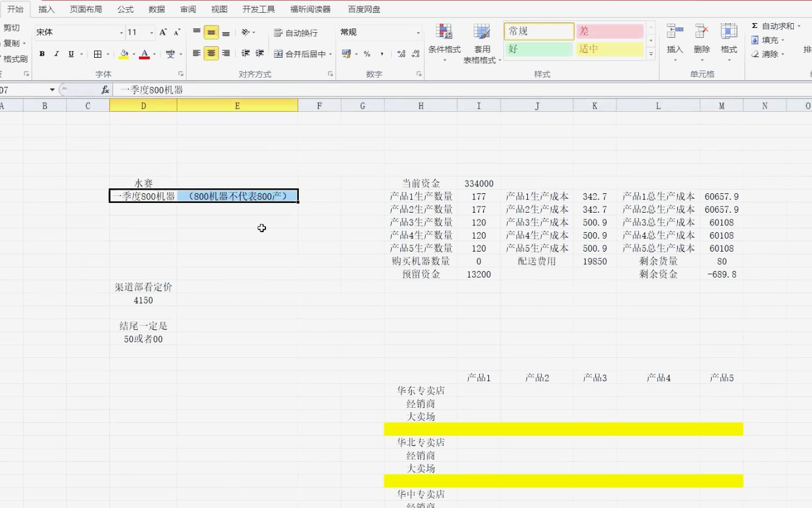Toggle center text alignment
The image size is (812, 508).
pyautogui.click(x=211, y=53)
